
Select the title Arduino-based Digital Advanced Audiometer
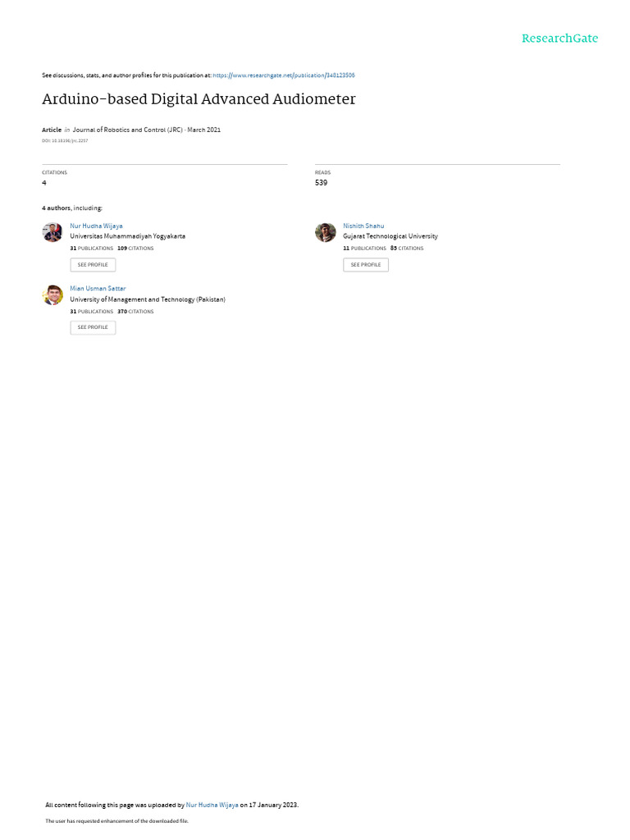click(199, 99)
